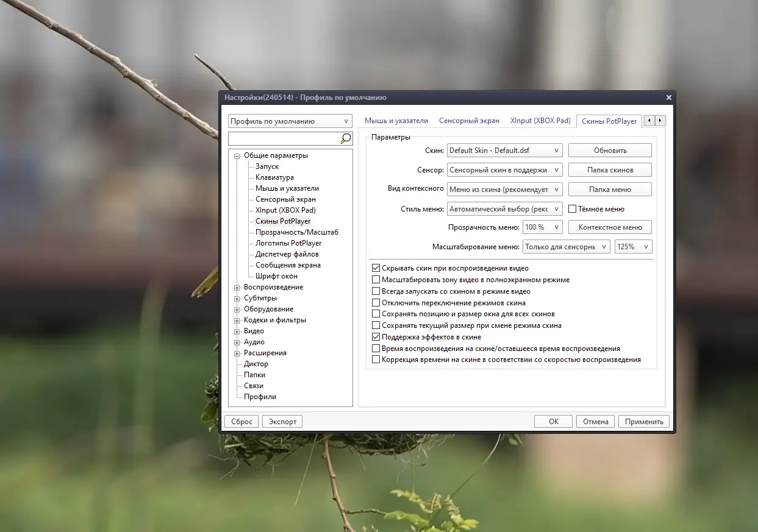Image resolution: width=758 pixels, height=532 pixels.
Task: Select Шрифт окон tree item
Action: click(277, 276)
